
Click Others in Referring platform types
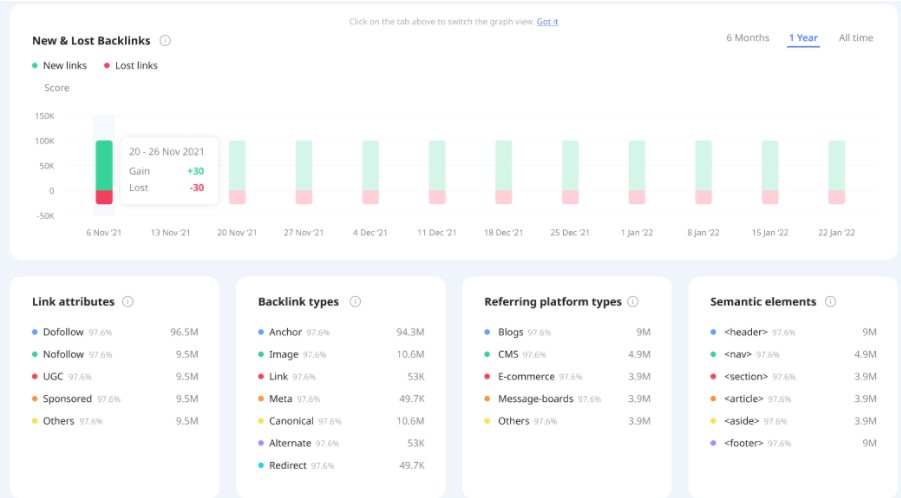567,421
